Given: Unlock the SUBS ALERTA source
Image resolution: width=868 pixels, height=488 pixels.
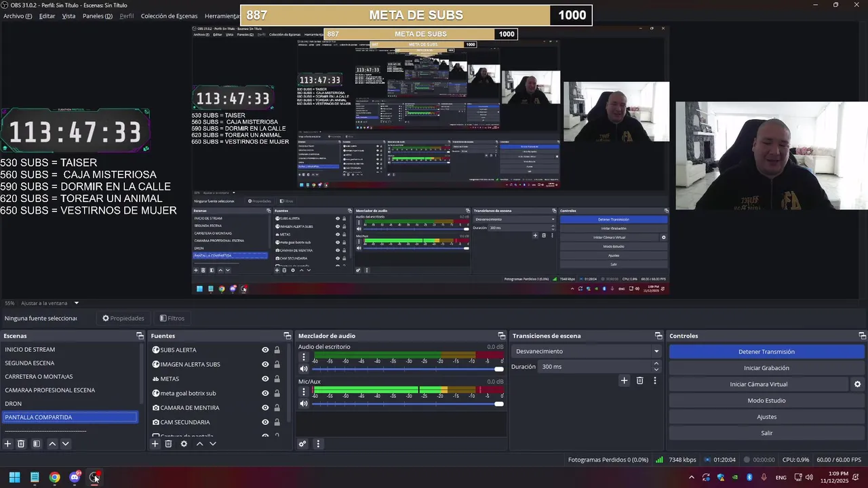Looking at the screenshot, I should 277,350.
